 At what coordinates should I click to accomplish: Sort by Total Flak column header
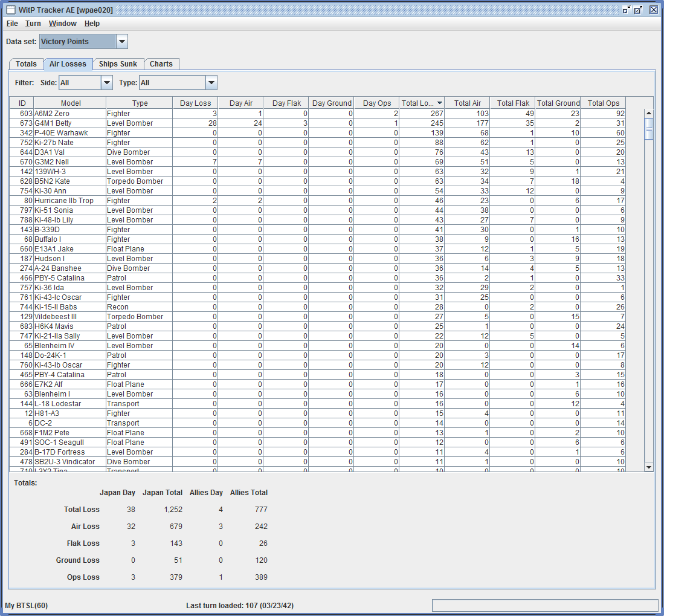[513, 103]
